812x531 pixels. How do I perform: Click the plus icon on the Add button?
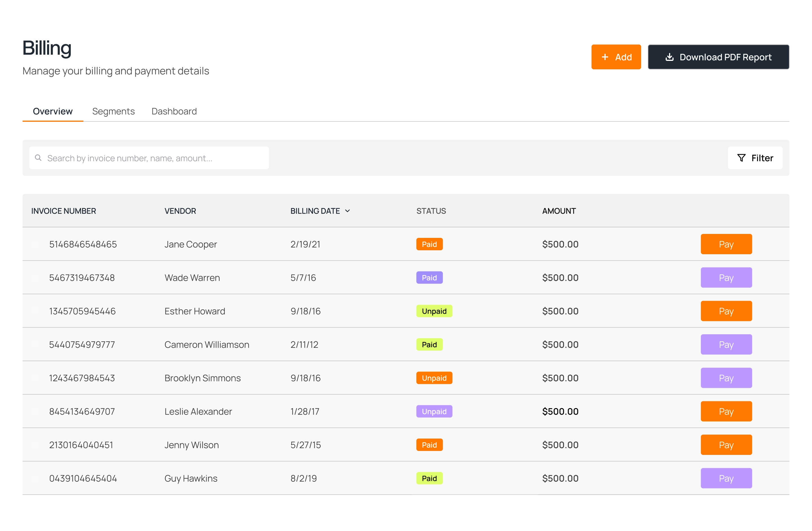[x=605, y=57]
